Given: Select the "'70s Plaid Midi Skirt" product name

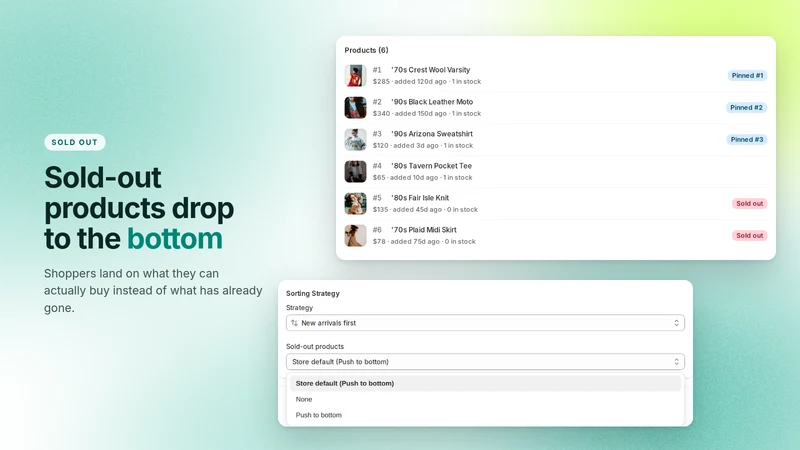Looking at the screenshot, I should tap(424, 230).
